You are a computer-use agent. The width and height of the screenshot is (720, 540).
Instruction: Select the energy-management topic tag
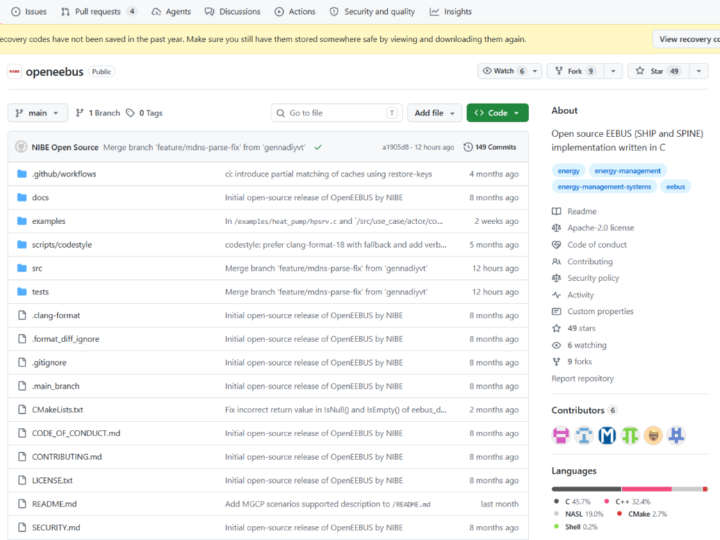(627, 171)
